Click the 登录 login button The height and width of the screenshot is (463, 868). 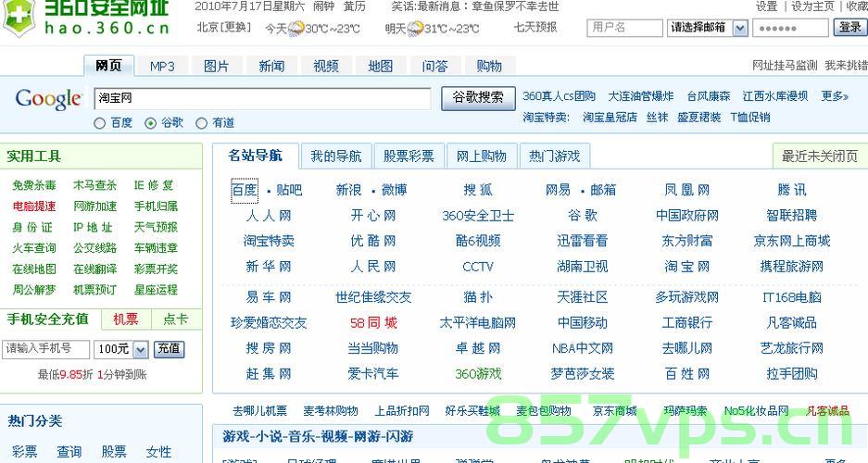850,27
